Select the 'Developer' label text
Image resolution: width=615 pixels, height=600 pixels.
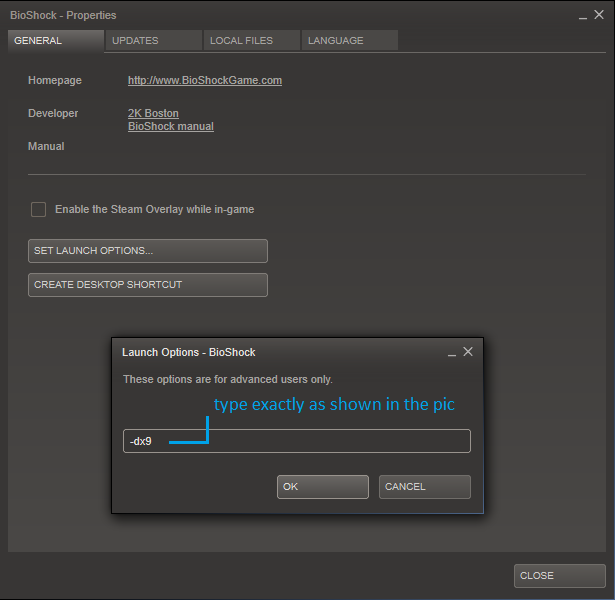point(53,113)
